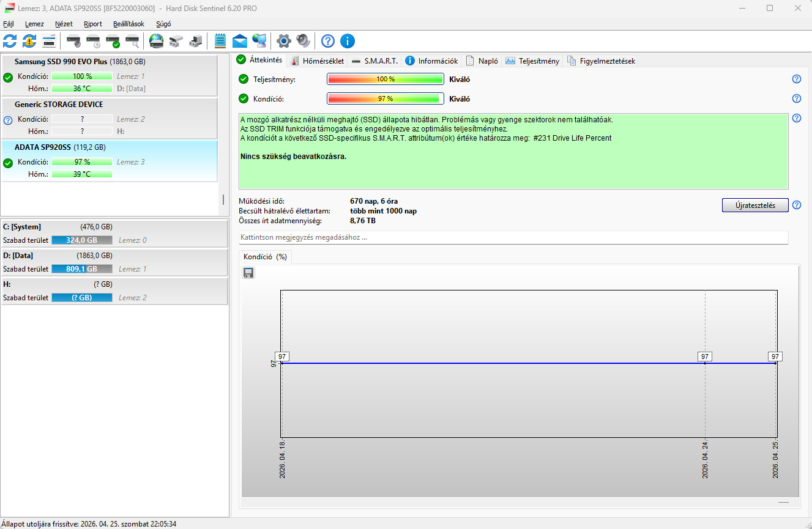Click the green check icon of ADATA SP920SS
The image size is (812, 529).
[8, 163]
